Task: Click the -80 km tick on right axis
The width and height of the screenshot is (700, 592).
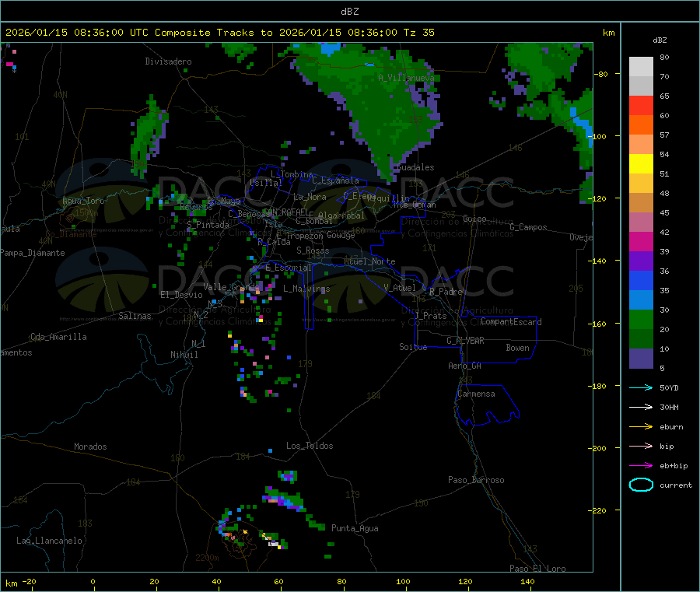Action: click(x=600, y=74)
